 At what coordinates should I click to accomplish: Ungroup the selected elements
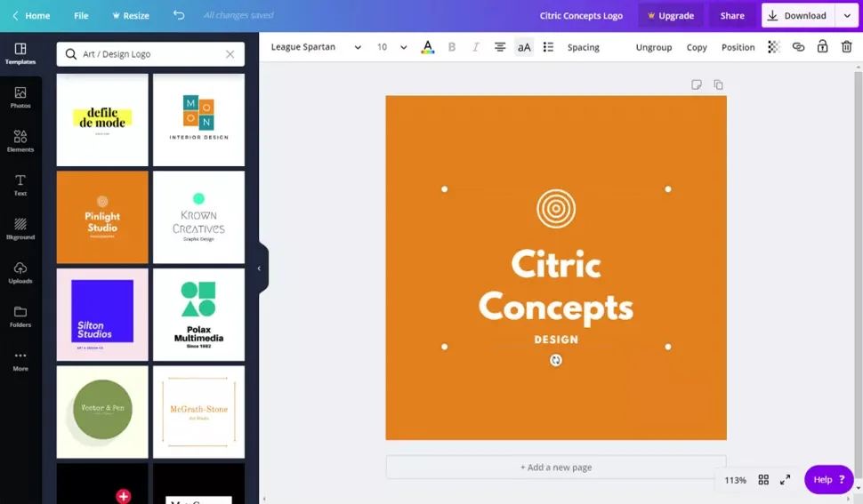[654, 47]
